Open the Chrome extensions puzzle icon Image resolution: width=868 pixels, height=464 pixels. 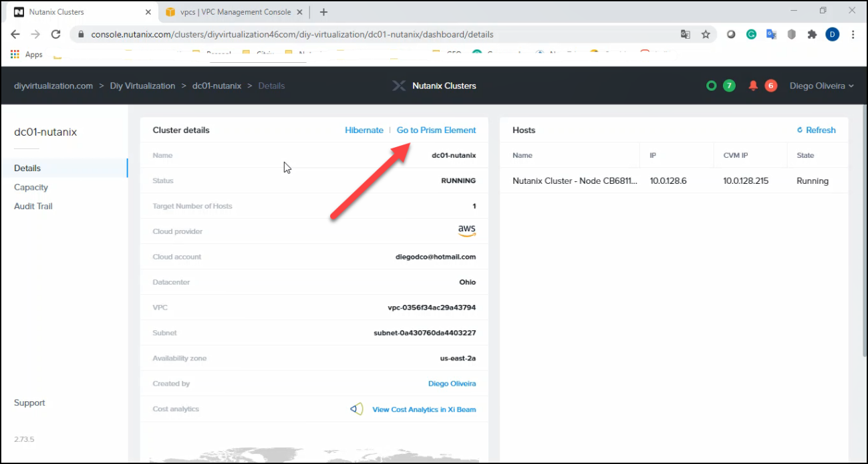point(812,34)
